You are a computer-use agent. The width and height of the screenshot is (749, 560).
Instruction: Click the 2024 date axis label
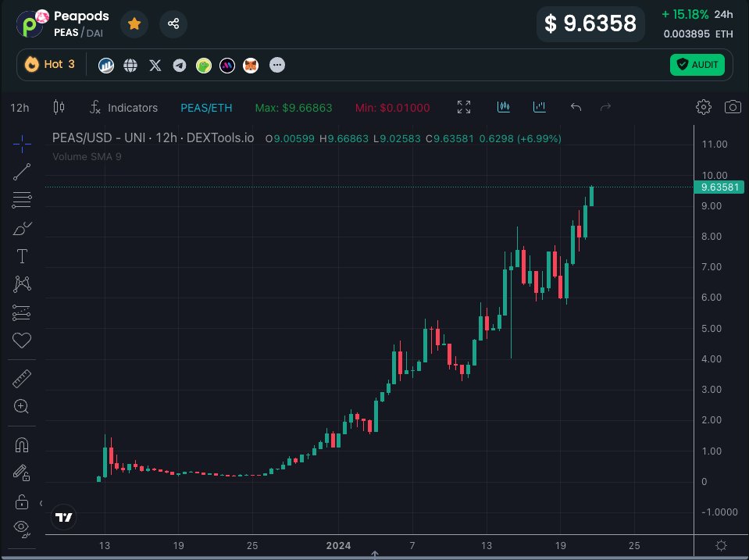click(338, 546)
